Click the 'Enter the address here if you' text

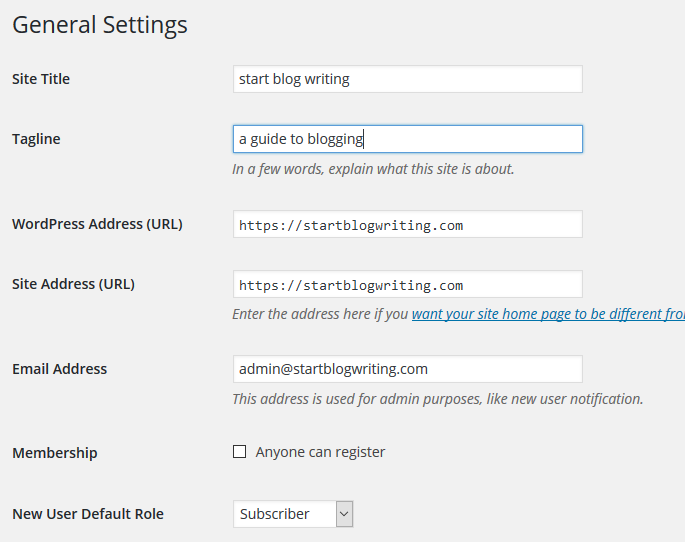coord(320,314)
